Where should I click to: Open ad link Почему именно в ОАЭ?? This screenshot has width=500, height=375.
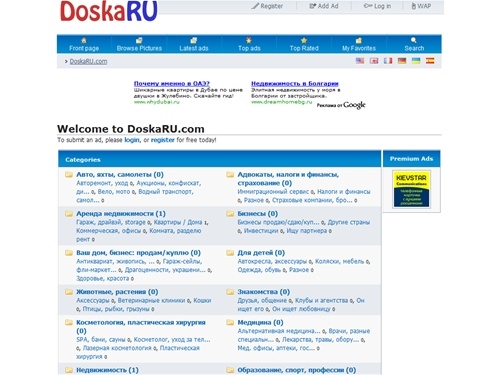pos(172,83)
